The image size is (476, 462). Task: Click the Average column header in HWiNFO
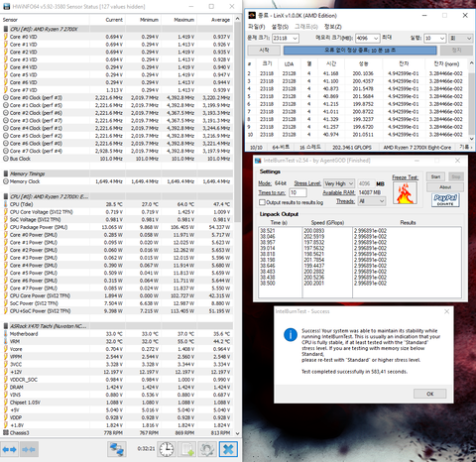tap(215, 20)
